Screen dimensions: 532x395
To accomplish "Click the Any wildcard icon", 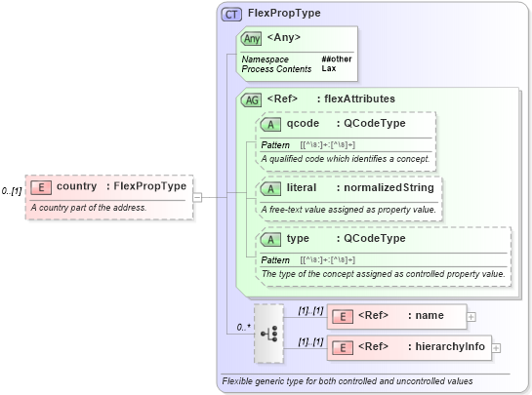I will click(252, 39).
